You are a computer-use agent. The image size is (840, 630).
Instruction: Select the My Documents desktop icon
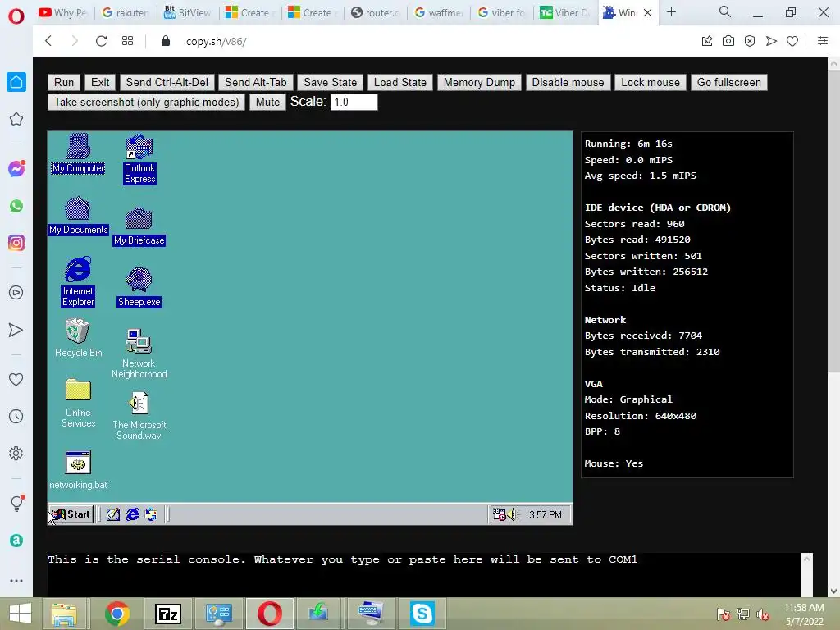point(78,216)
